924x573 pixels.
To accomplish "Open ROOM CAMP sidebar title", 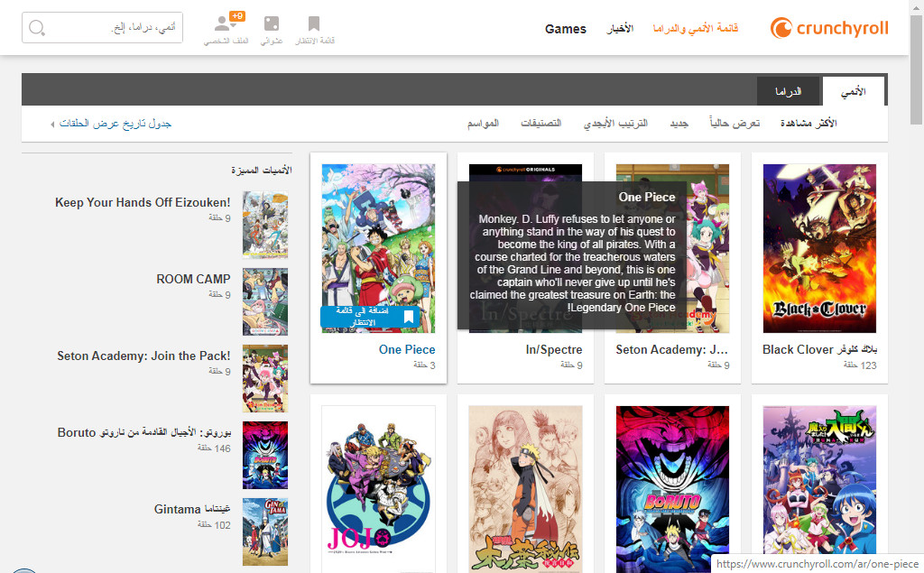I will click(x=193, y=279).
